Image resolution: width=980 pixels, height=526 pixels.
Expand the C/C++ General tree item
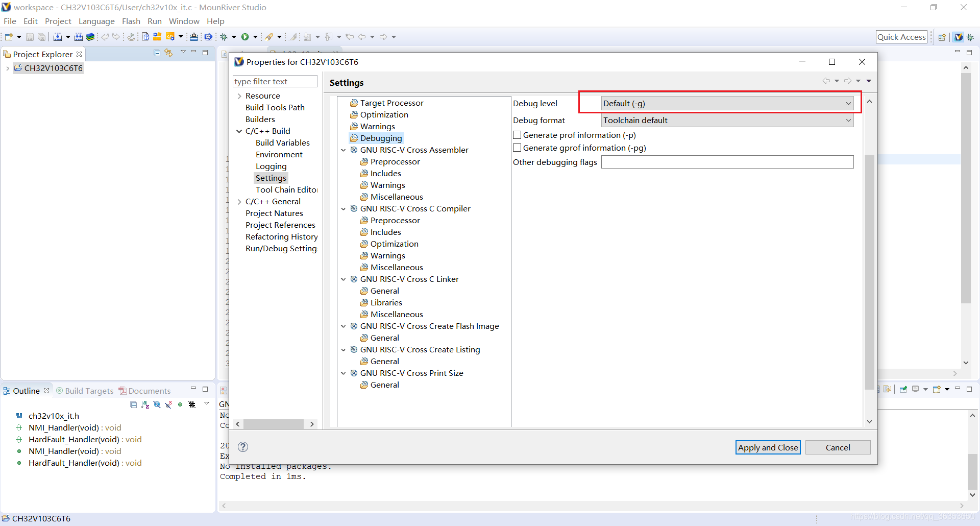tap(239, 202)
